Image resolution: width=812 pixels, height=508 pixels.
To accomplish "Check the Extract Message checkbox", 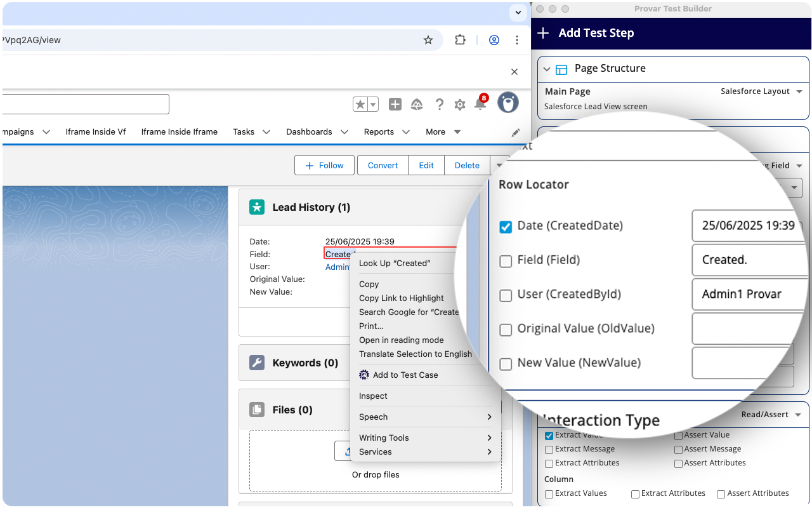I will click(549, 450).
